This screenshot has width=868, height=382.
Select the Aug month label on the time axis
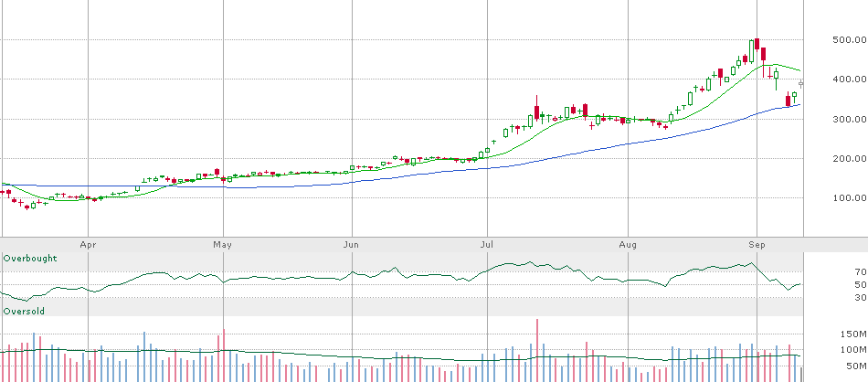(x=628, y=245)
